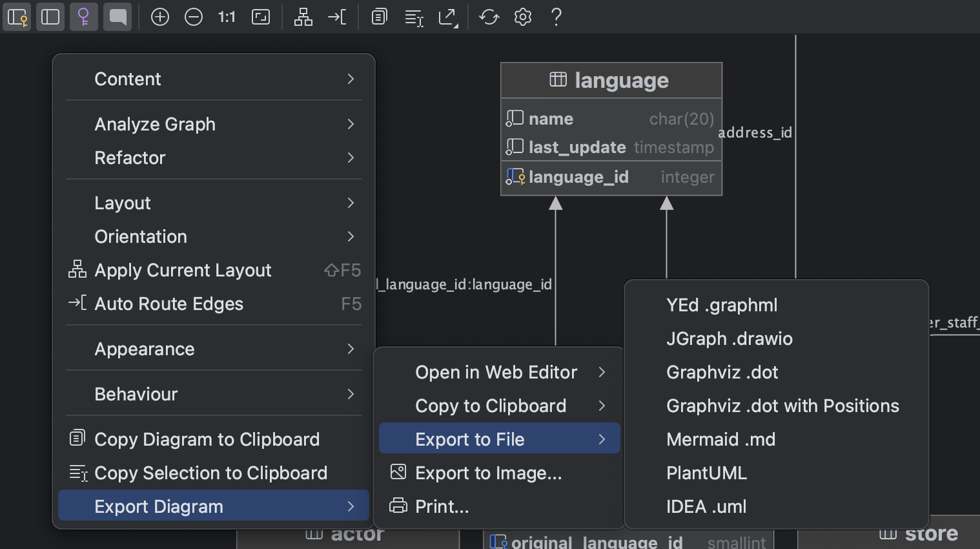980x549 pixels.
Task: Select the language table header
Action: pos(611,80)
